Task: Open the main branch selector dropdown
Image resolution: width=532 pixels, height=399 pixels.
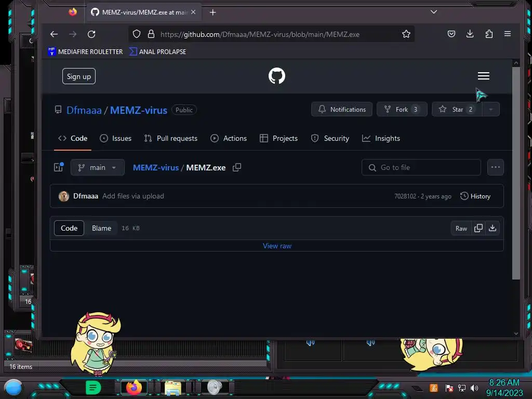Action: pyautogui.click(x=97, y=167)
